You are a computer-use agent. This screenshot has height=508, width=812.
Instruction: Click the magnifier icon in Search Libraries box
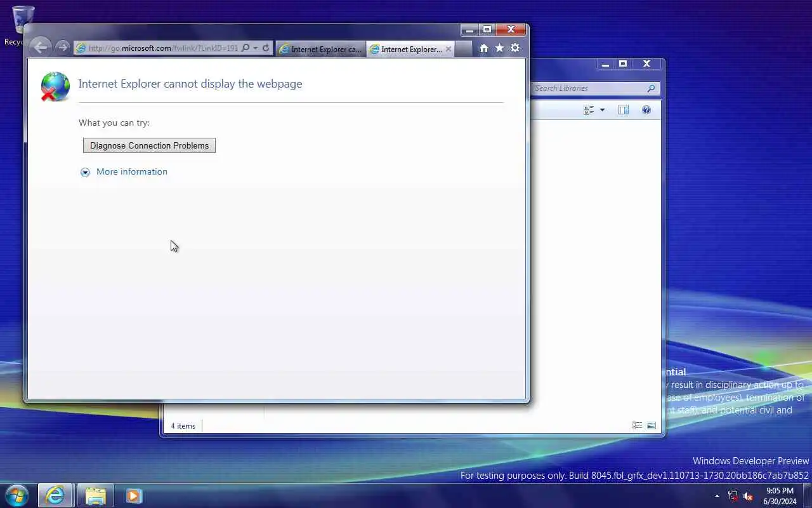(x=651, y=88)
